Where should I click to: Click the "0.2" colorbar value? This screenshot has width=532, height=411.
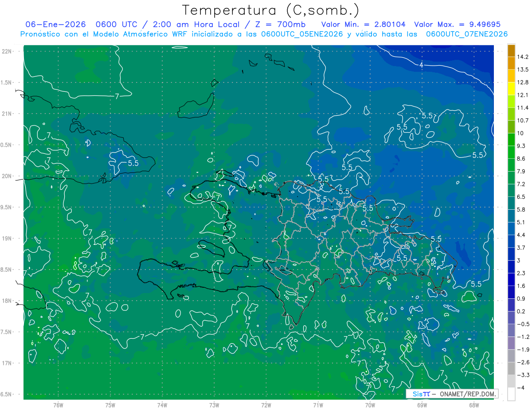click(521, 311)
